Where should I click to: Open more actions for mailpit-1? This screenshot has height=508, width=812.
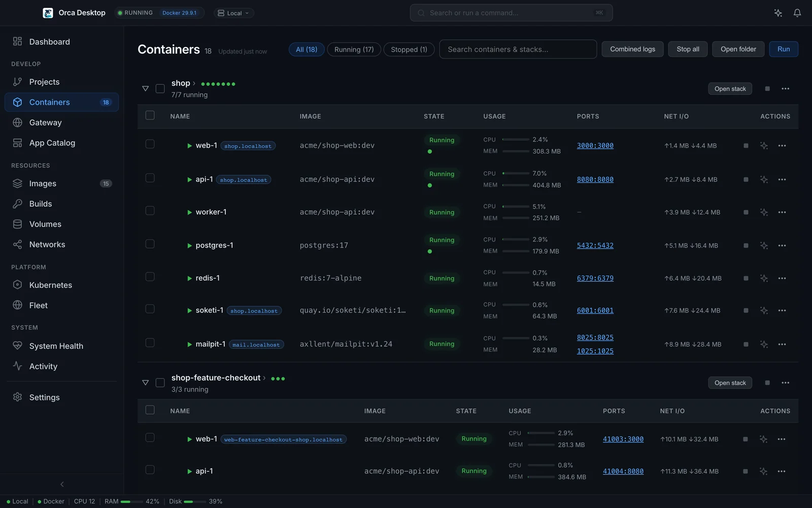pyautogui.click(x=782, y=344)
